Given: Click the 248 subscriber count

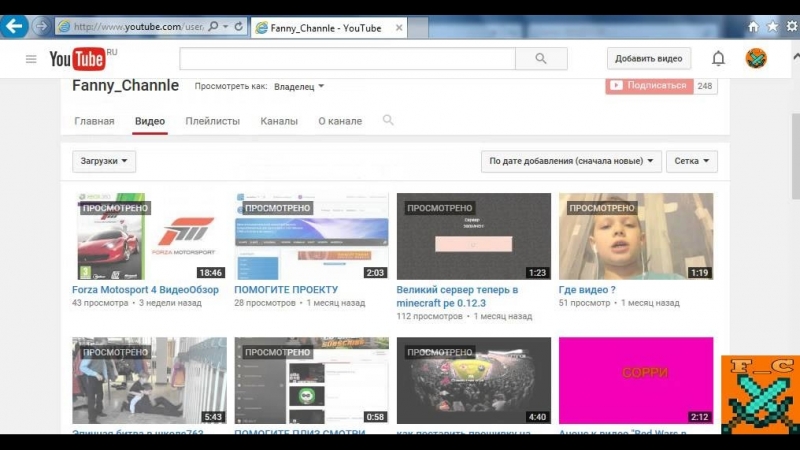Looking at the screenshot, I should (705, 86).
